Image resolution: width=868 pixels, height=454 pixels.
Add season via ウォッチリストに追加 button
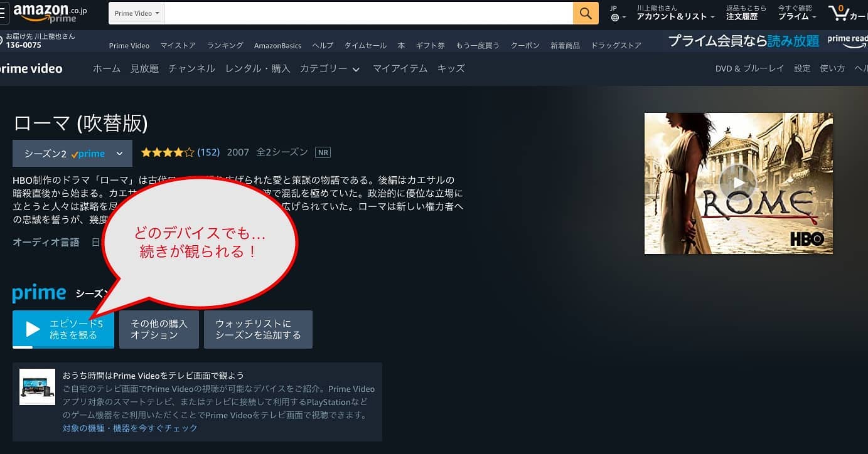pyautogui.click(x=258, y=329)
